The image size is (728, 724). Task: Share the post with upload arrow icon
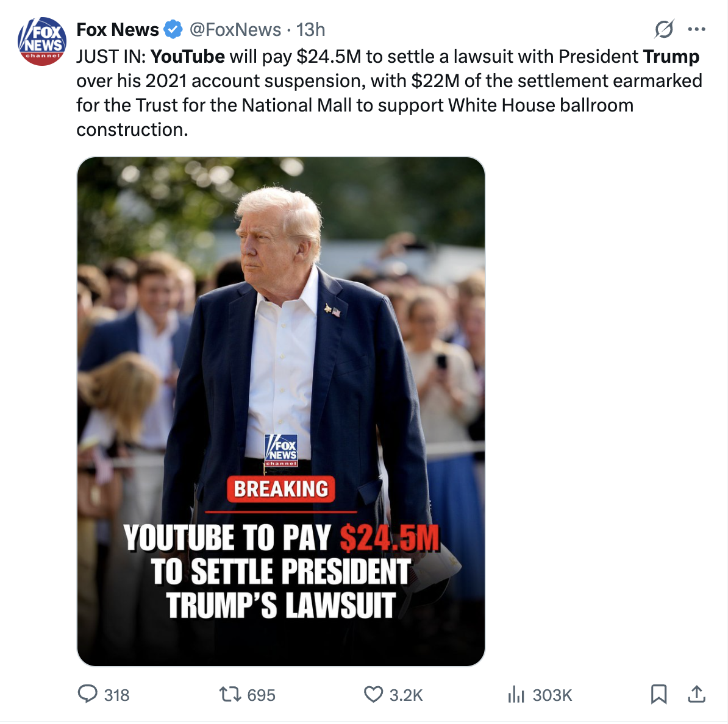(x=696, y=694)
